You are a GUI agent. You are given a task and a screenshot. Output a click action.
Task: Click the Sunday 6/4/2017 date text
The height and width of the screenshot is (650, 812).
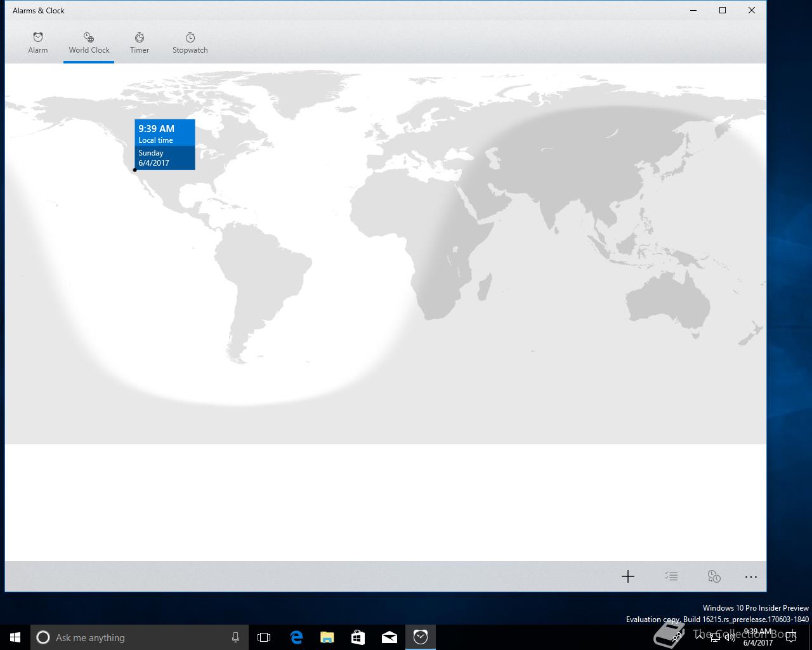[154, 158]
